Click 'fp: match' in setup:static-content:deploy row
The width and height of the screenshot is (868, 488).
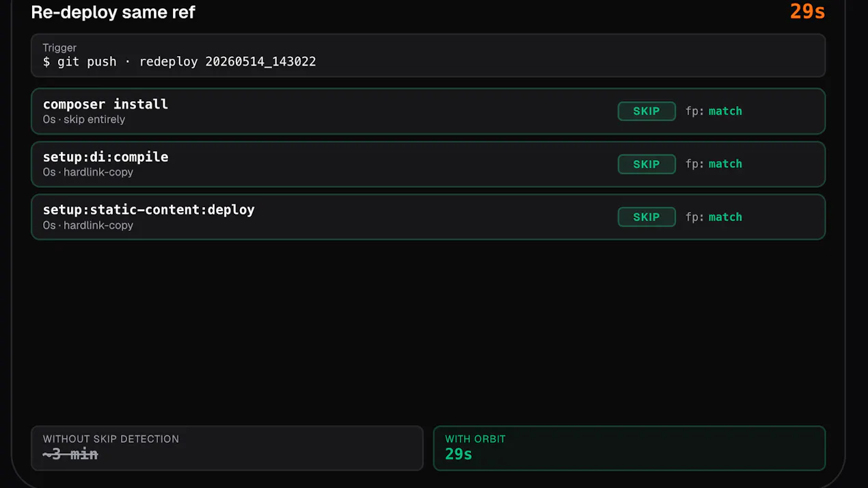point(714,217)
